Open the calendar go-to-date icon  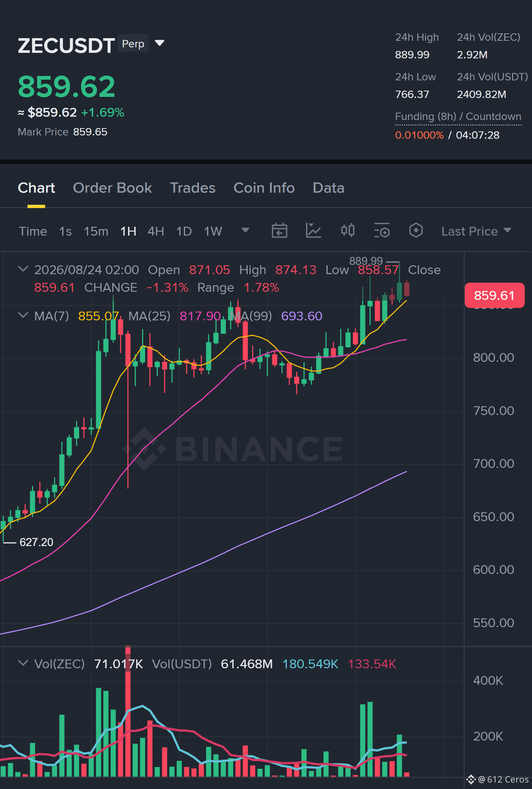(279, 231)
